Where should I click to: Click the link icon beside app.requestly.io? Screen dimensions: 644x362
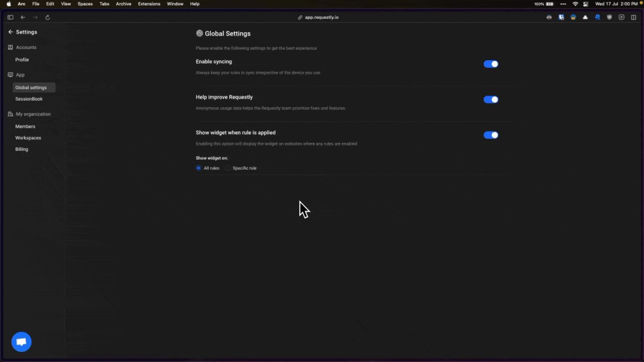[300, 17]
